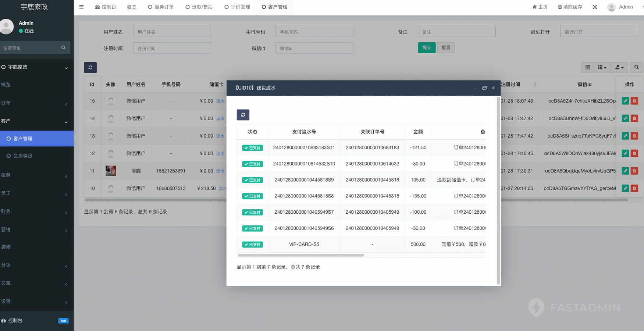The width and height of the screenshot is (644, 331).
Task: Click the refresh button above the customer table
Action: click(x=90, y=68)
